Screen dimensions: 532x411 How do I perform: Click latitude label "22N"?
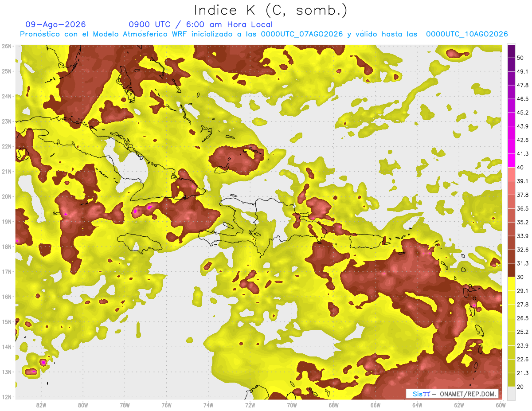pyautogui.click(x=7, y=146)
